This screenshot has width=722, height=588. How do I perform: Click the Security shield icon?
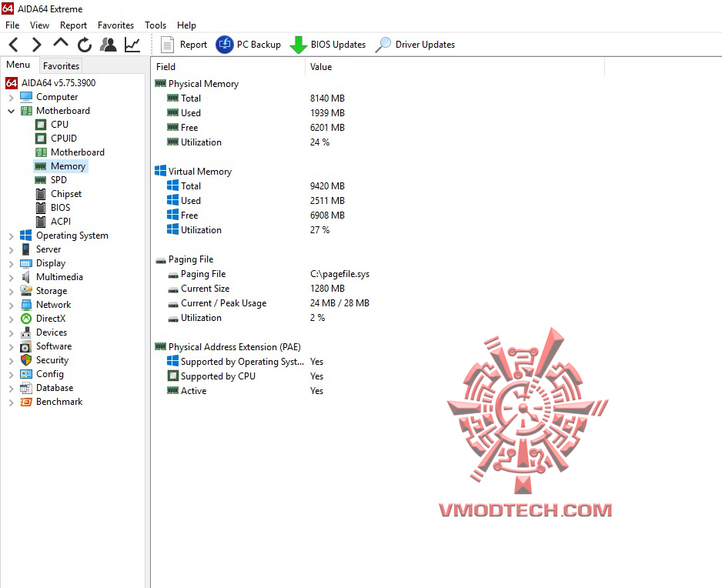click(26, 360)
